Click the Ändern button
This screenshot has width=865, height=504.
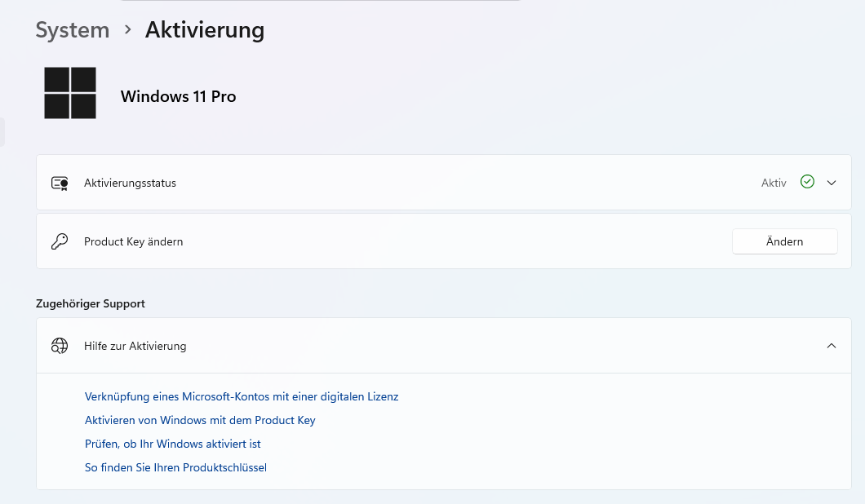point(784,241)
